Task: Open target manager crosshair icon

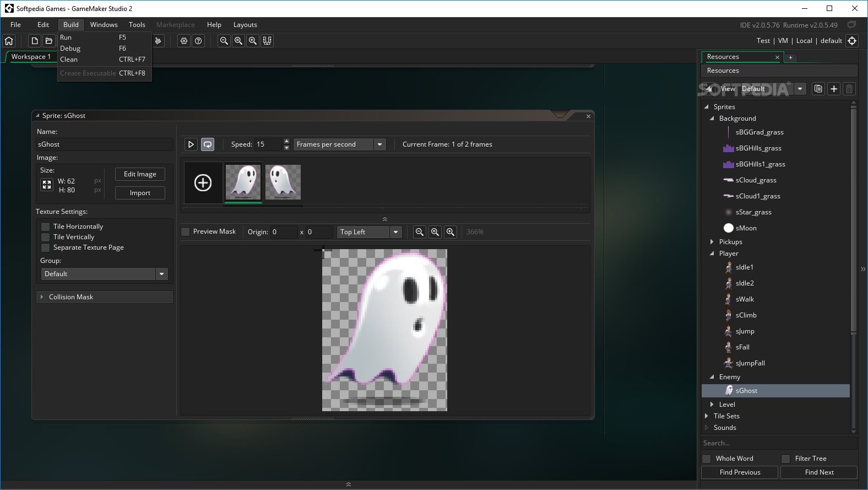Action: coord(852,41)
